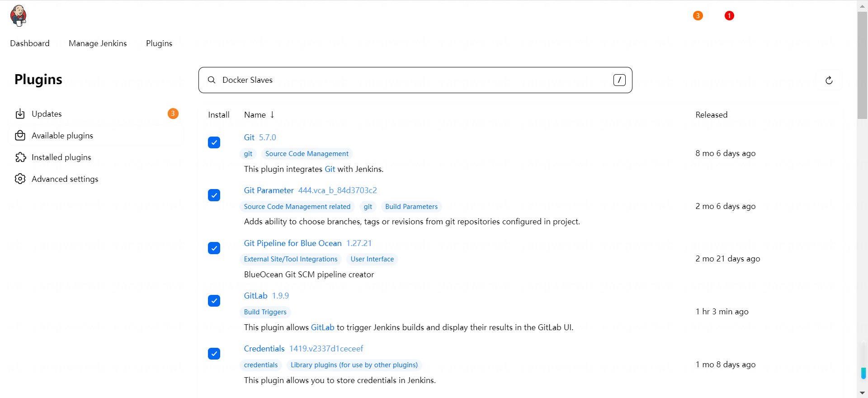Viewport: 868px width, 398px height.
Task: Click the "1 mo 8 days ago" release date
Action: pos(725,365)
